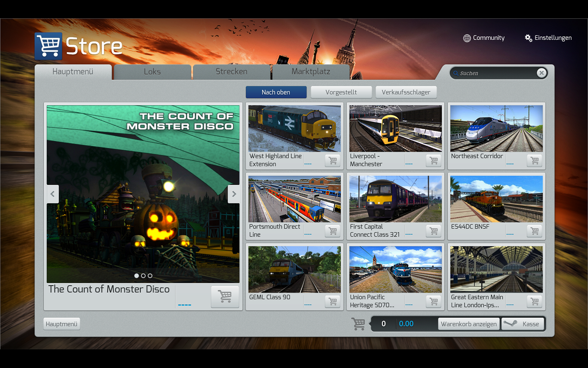Image resolution: width=588 pixels, height=368 pixels.
Task: Add ES44DC BNSF to cart
Action: tap(535, 231)
